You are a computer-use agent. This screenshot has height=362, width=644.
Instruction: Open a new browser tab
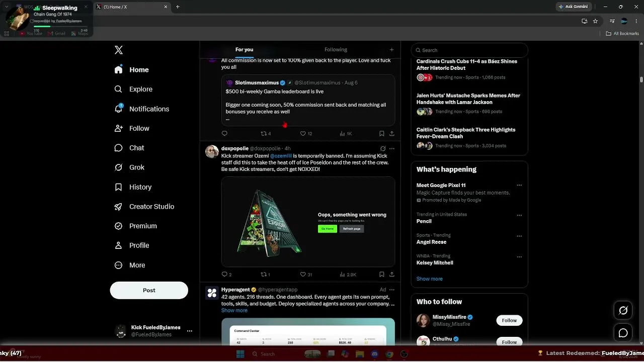coord(178,7)
